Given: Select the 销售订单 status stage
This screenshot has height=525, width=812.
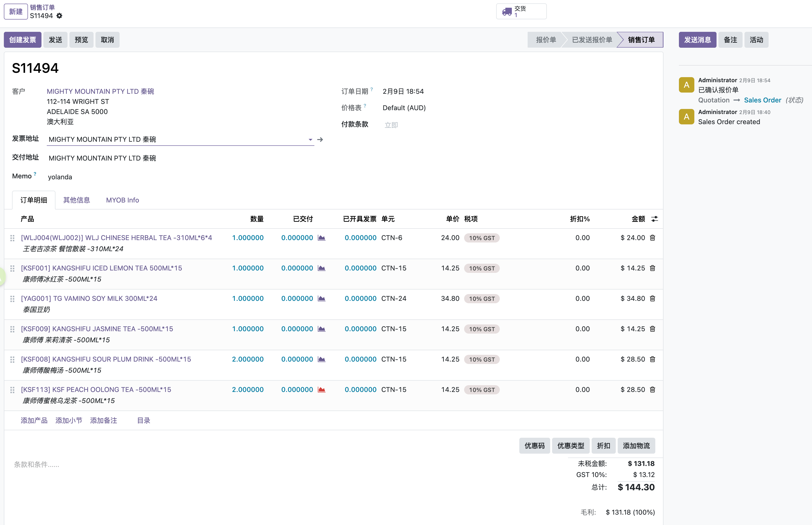Looking at the screenshot, I should (x=641, y=40).
